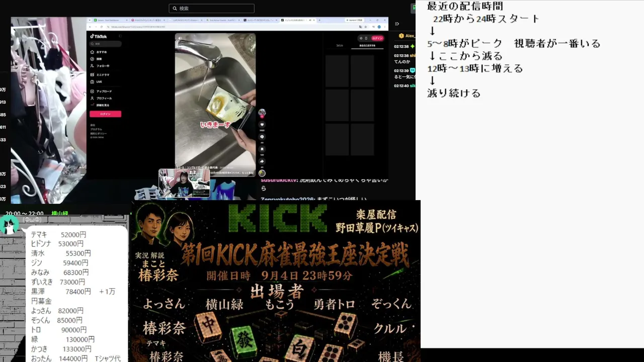
Task: Like the TikTok video with heart icon
Action: [x=262, y=125]
